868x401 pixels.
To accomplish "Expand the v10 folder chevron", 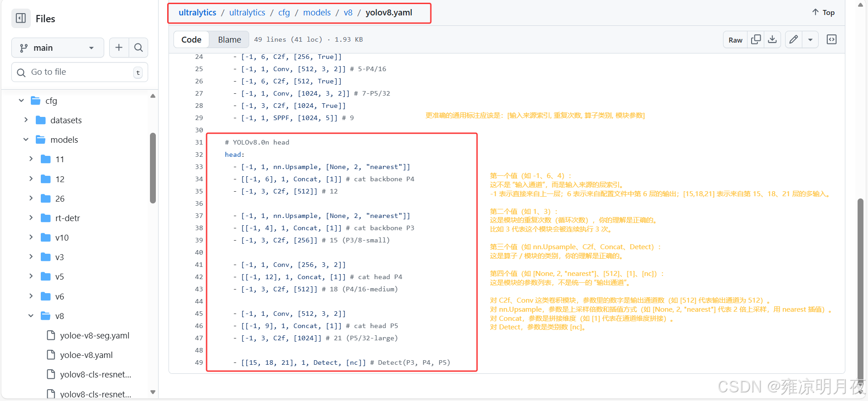I will coord(31,237).
